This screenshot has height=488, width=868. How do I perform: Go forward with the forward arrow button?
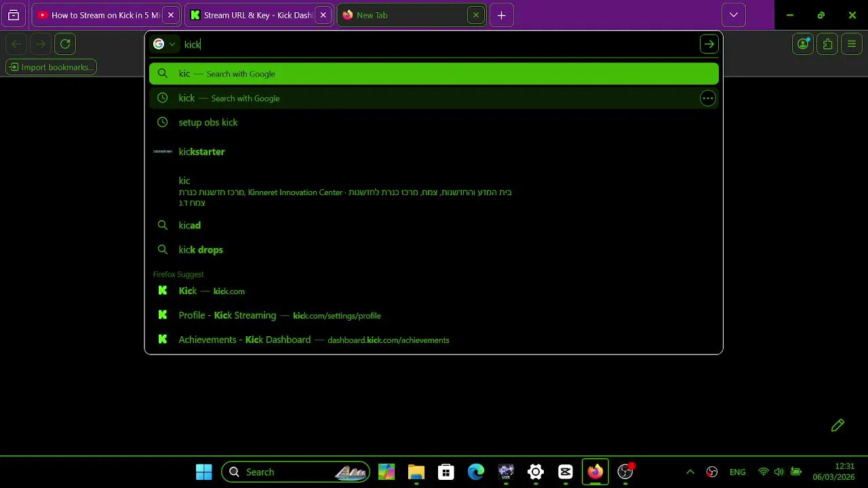point(41,44)
